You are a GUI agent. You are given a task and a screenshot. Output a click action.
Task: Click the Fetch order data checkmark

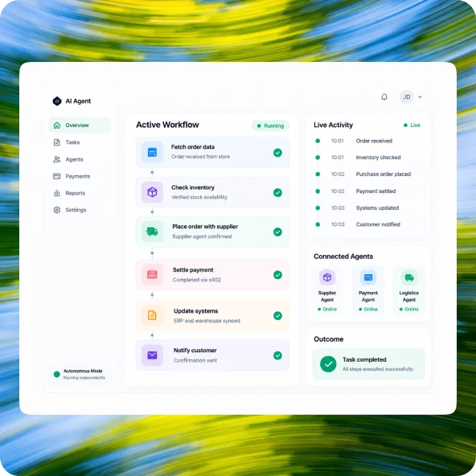277,153
